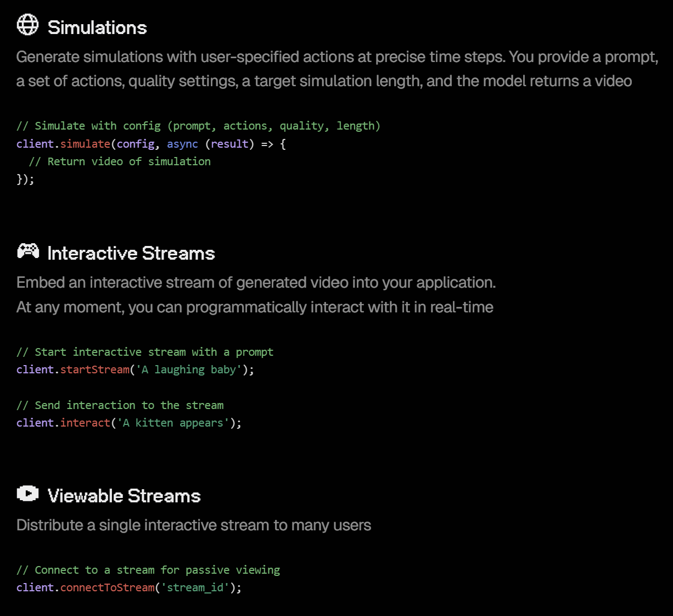
Task: Click the interact method in code
Action: tap(85, 423)
